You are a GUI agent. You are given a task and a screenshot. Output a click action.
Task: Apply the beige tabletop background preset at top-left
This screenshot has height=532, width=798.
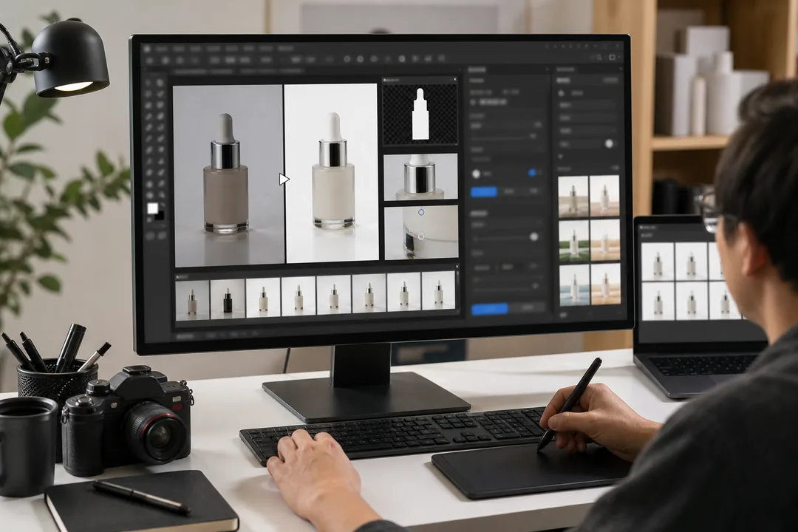click(x=573, y=196)
